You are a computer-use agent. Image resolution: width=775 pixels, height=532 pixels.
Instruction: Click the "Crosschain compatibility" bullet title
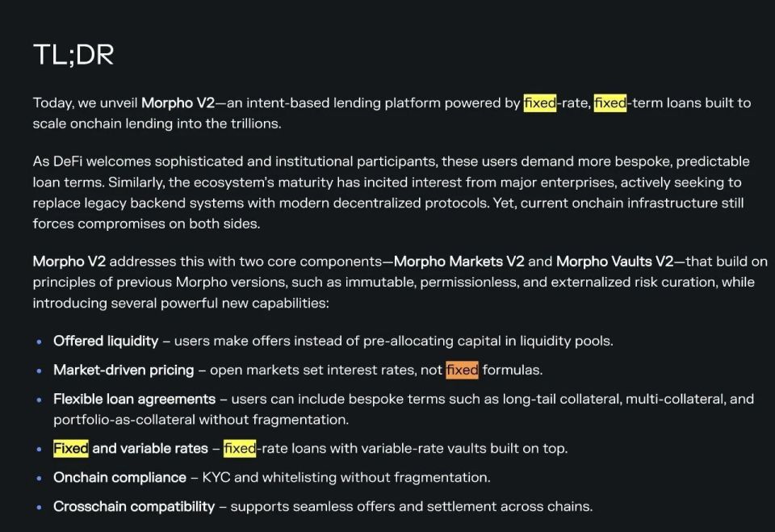click(134, 507)
